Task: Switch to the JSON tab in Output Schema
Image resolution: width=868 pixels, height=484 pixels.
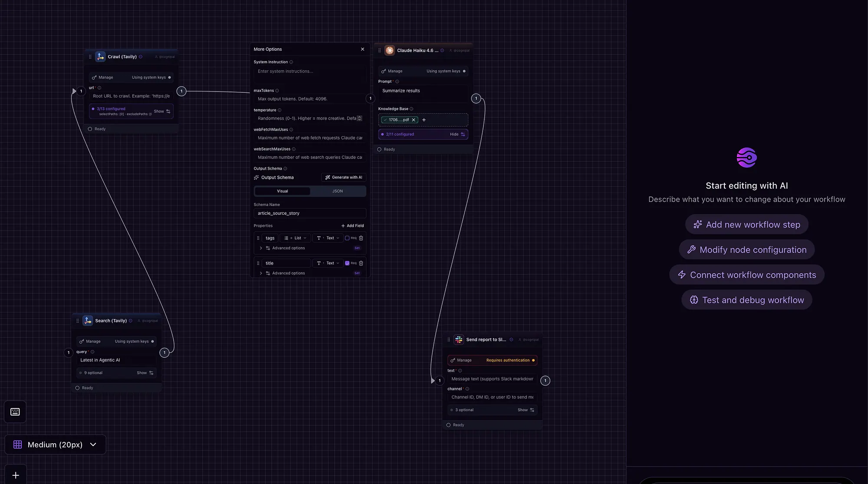Action: (337, 191)
